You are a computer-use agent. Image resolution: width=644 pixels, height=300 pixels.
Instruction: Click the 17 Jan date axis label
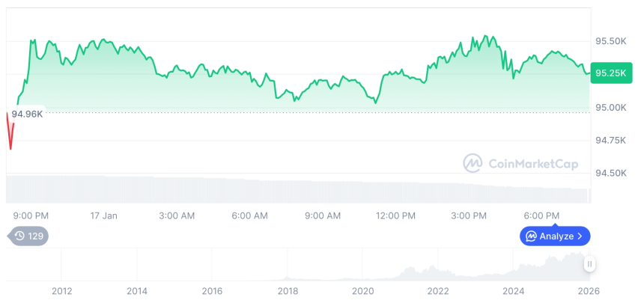point(103,215)
